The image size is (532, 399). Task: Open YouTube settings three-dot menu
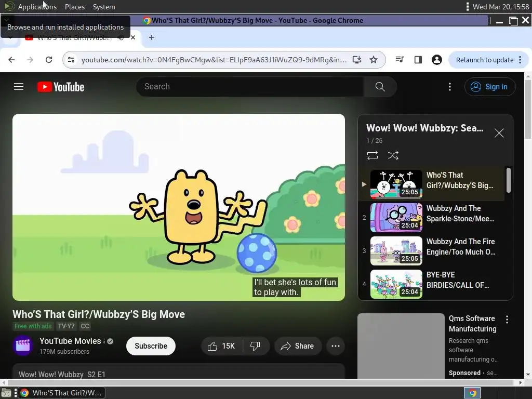(x=450, y=87)
